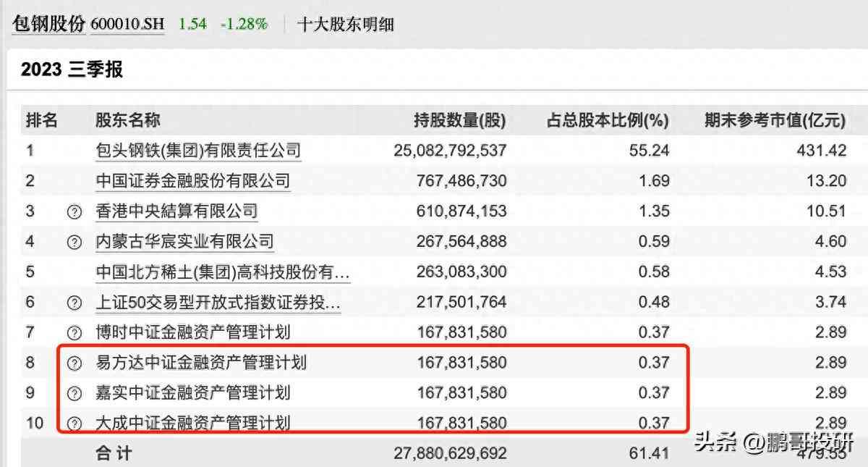
Task: Click question mark icon next to 内蒙古华宸实业
Action: pos(74,243)
